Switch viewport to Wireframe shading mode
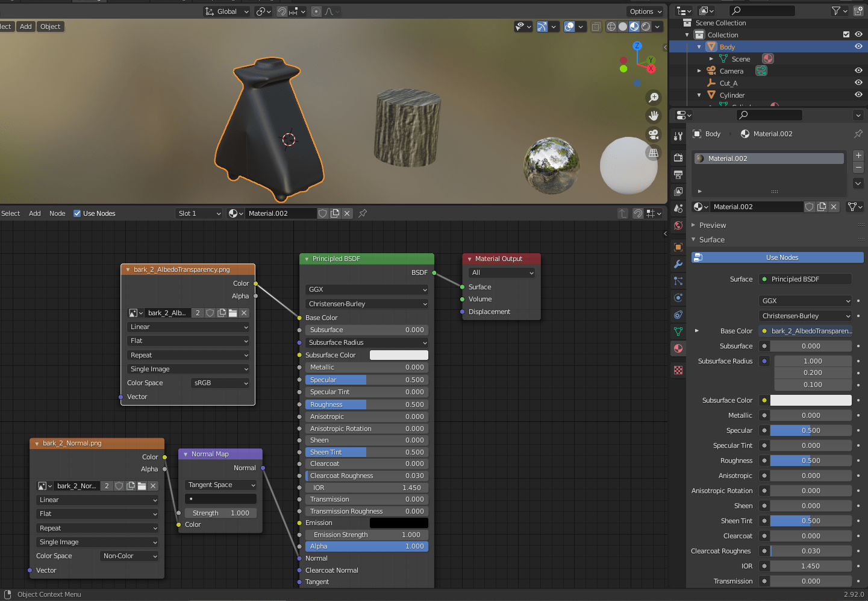 point(610,26)
